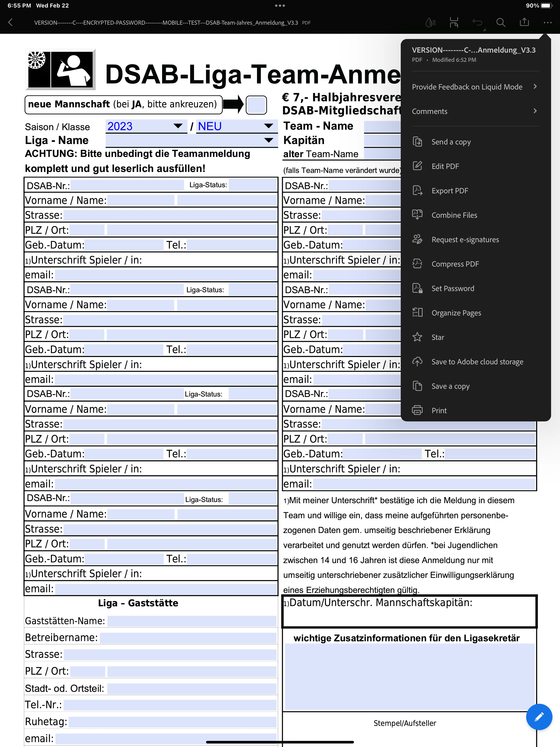Star this document from the menu

[438, 337]
